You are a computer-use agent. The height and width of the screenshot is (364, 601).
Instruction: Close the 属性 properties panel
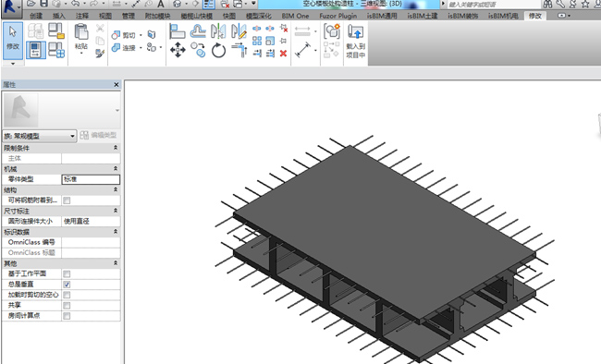click(x=117, y=85)
